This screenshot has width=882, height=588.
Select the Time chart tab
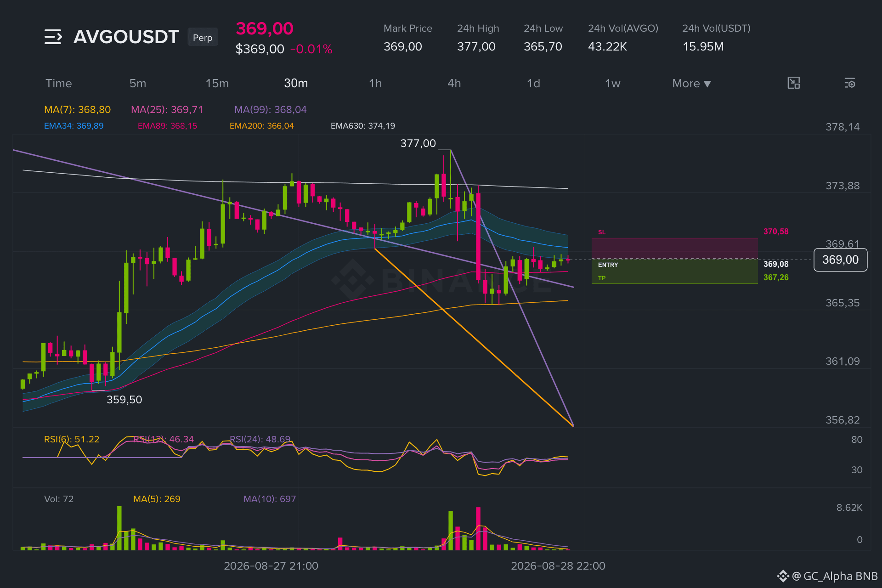point(59,83)
